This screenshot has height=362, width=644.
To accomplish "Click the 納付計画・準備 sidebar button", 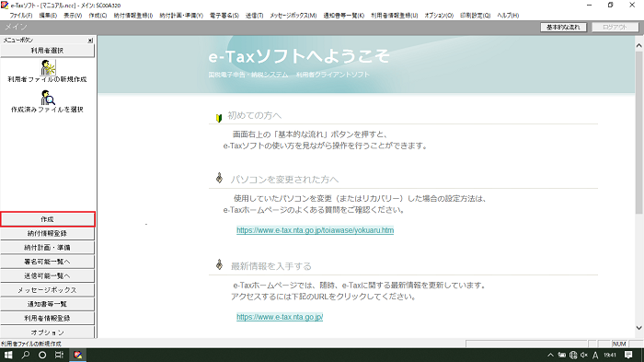I will coord(47,248).
